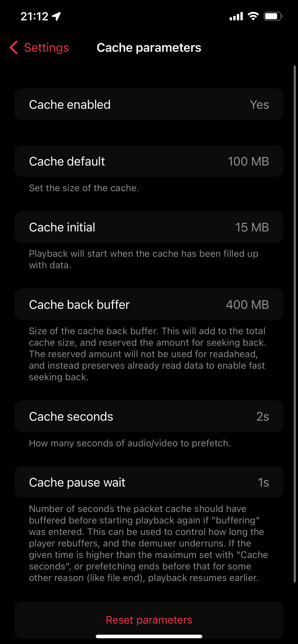Screen dimensions: 298x644
Task: Change the Cache pause wait value
Action: (x=149, y=482)
